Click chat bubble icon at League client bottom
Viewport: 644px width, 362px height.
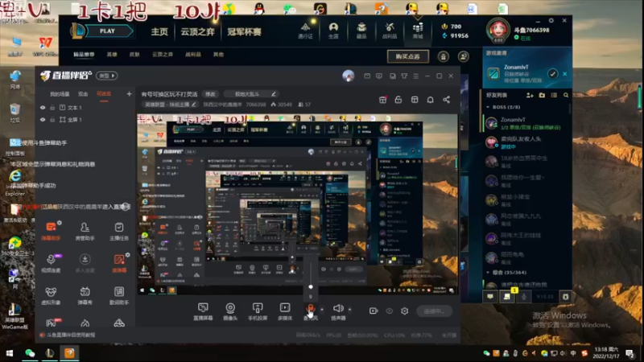click(x=490, y=296)
